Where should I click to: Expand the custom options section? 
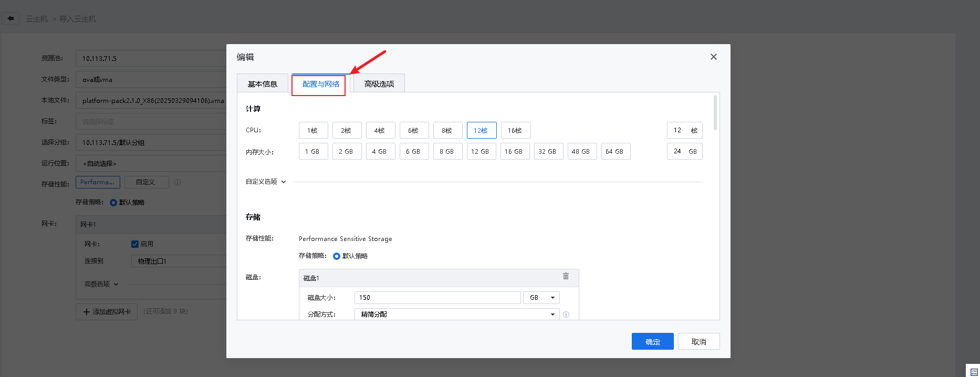pos(266,182)
